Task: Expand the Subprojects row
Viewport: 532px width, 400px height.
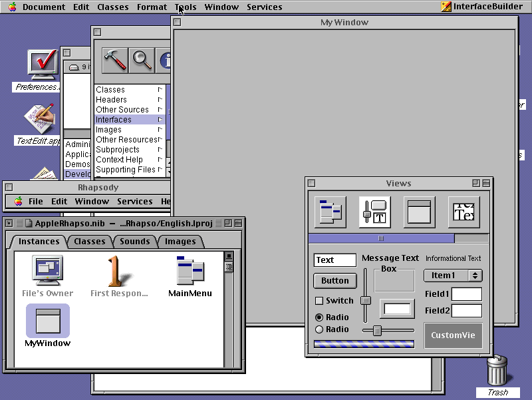Action: 160,149
